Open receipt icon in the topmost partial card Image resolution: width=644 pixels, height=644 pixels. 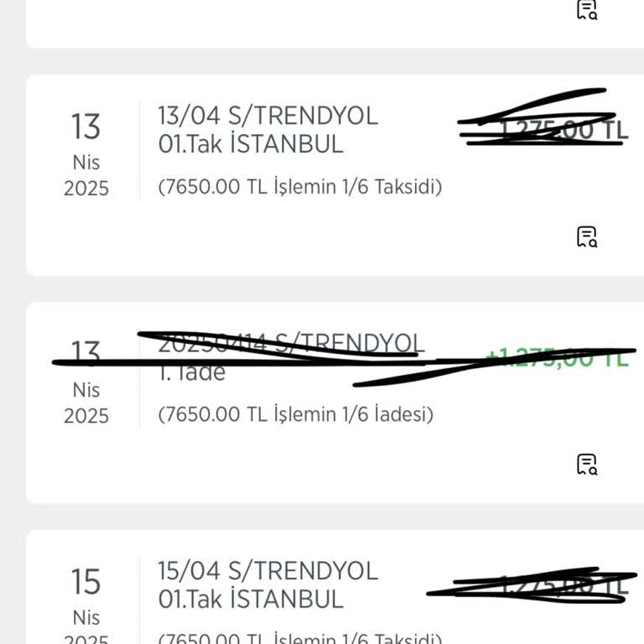click(587, 9)
